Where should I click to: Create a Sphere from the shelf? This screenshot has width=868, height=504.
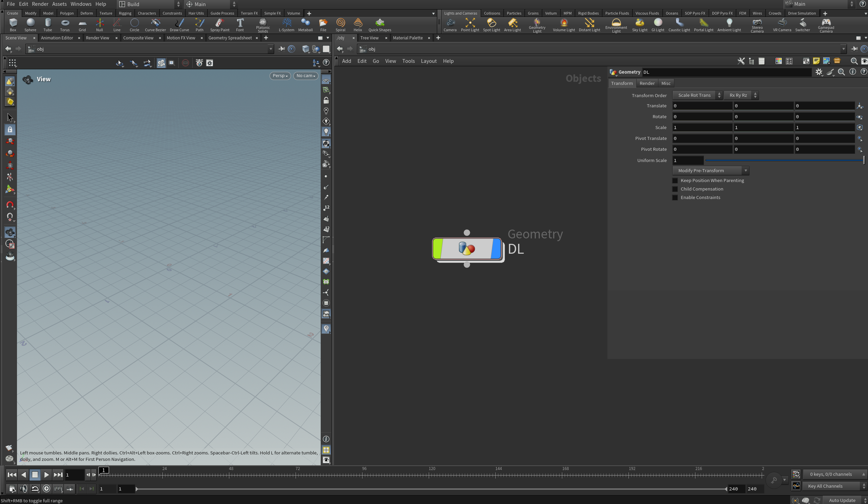click(30, 24)
